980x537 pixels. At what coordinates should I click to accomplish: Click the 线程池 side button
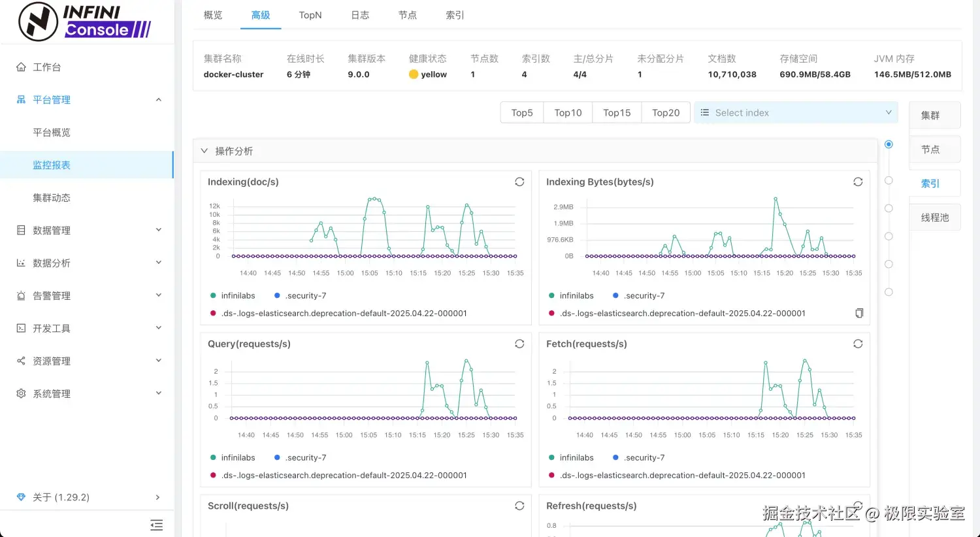[934, 218]
